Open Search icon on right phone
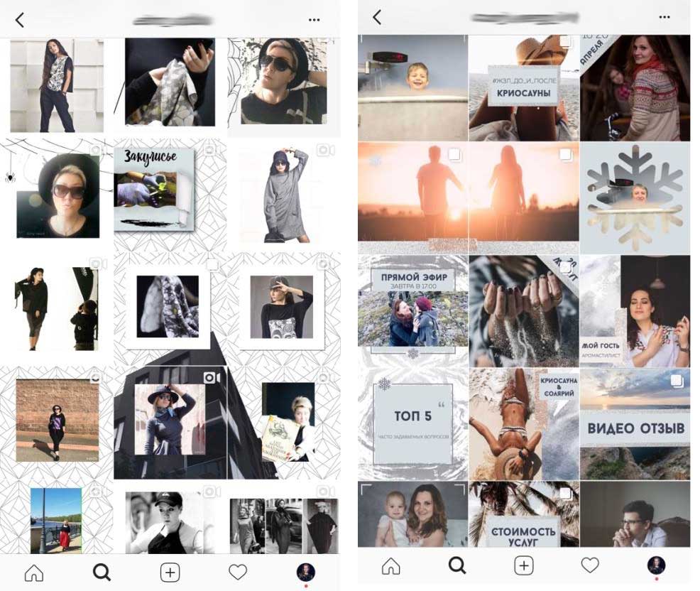 tap(457, 565)
